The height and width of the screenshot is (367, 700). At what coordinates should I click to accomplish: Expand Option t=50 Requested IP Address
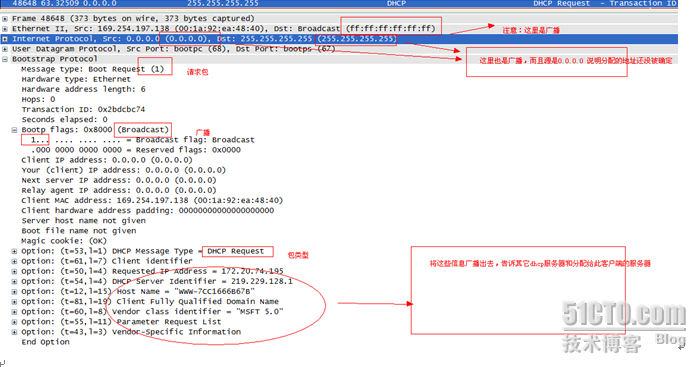pos(14,271)
